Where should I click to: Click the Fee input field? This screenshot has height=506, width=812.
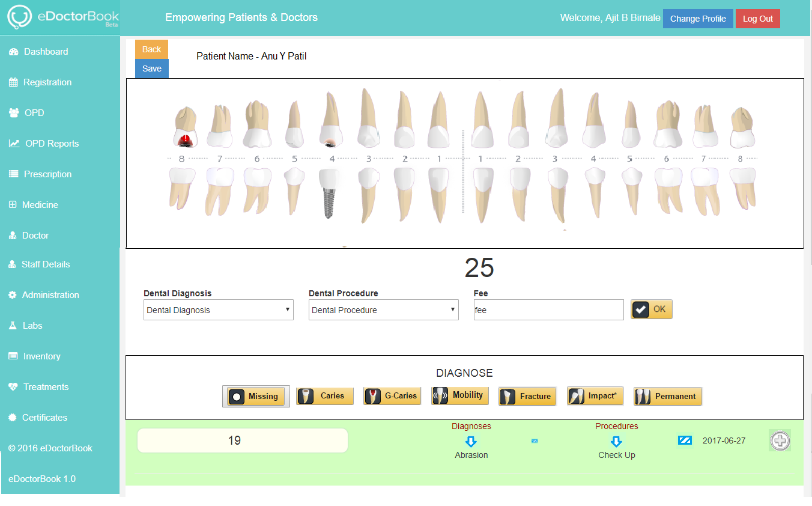click(x=548, y=310)
